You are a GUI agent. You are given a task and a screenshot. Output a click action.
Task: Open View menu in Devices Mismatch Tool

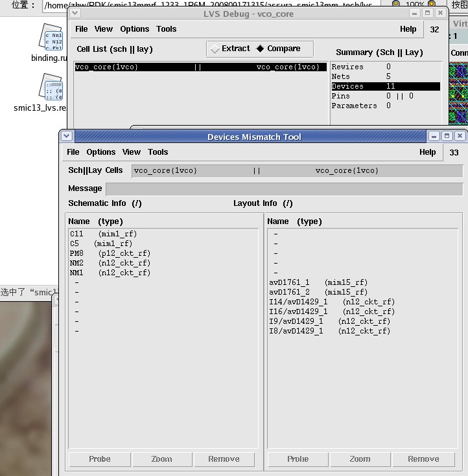132,152
